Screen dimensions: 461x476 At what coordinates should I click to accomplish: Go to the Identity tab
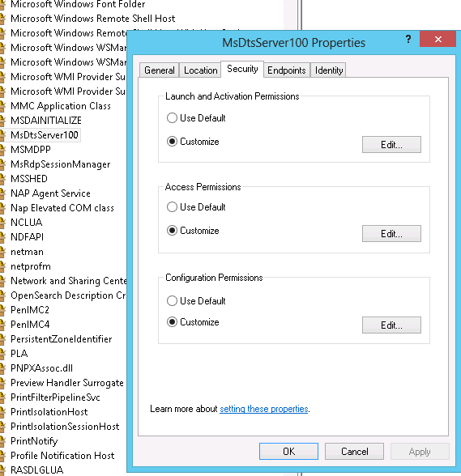pyautogui.click(x=329, y=70)
